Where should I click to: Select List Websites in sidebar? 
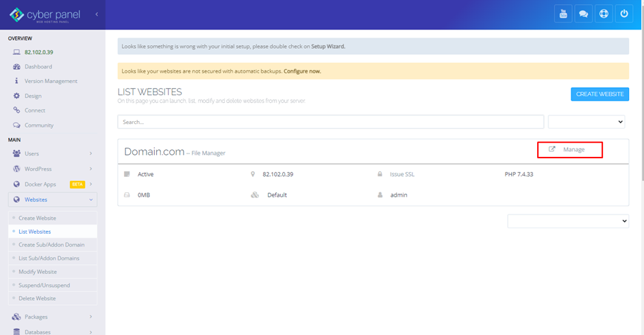tap(53, 232)
